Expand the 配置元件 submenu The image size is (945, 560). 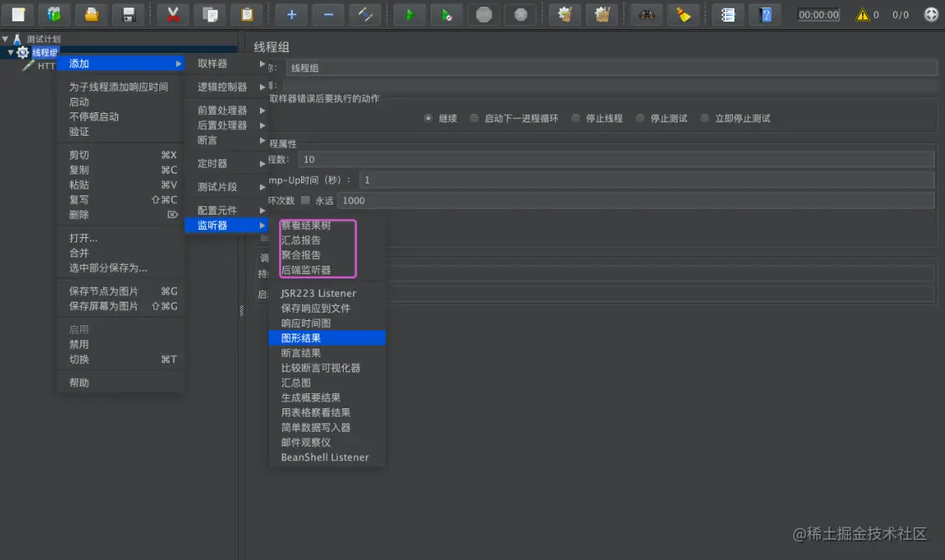tap(226, 210)
